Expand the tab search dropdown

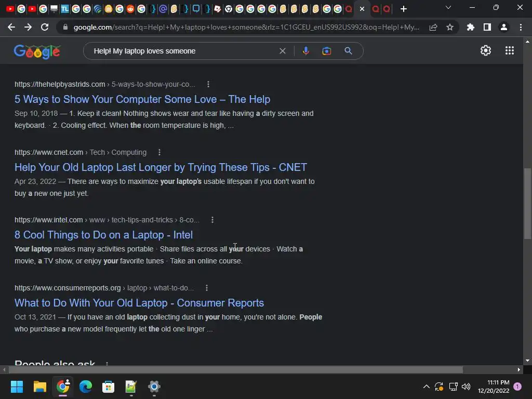448,7
